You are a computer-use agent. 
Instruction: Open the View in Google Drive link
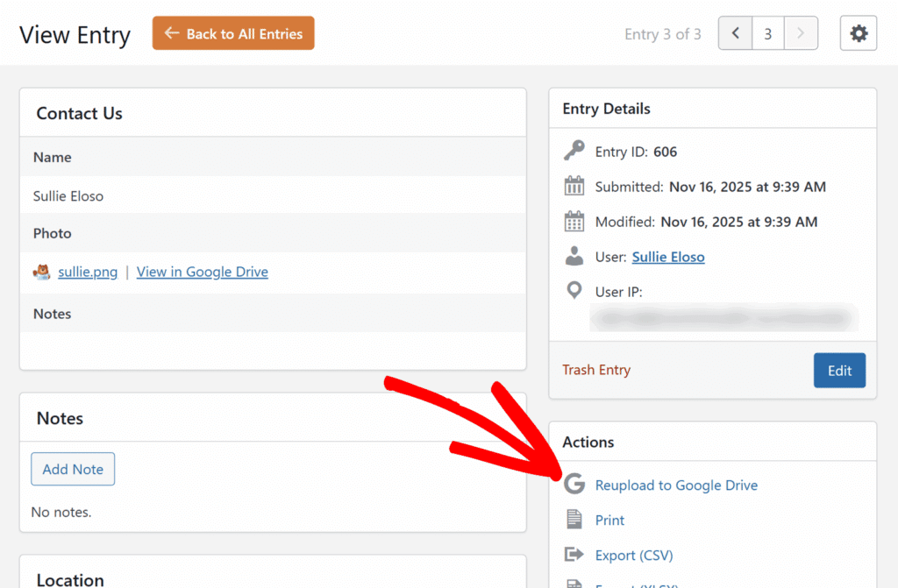coord(203,272)
